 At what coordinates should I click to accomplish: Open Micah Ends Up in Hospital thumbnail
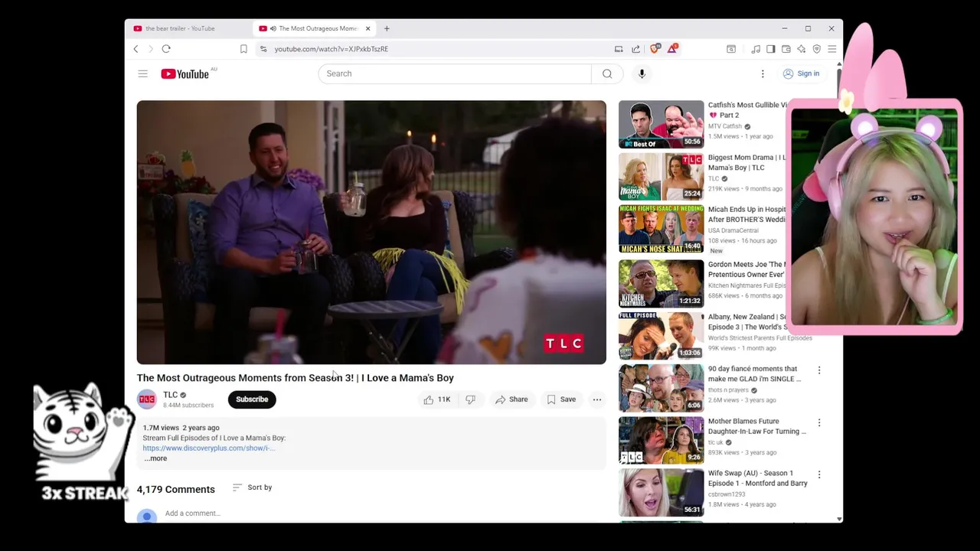[x=661, y=228]
